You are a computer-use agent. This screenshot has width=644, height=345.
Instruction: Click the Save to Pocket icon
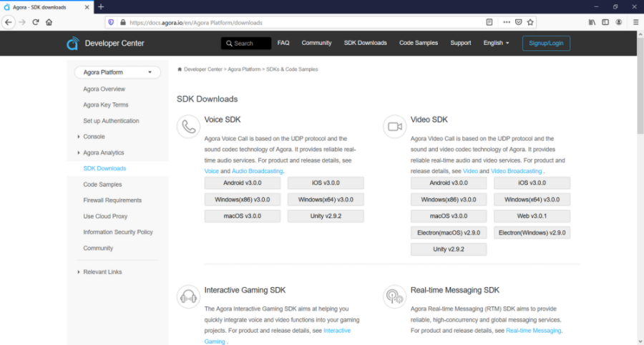pyautogui.click(x=518, y=22)
